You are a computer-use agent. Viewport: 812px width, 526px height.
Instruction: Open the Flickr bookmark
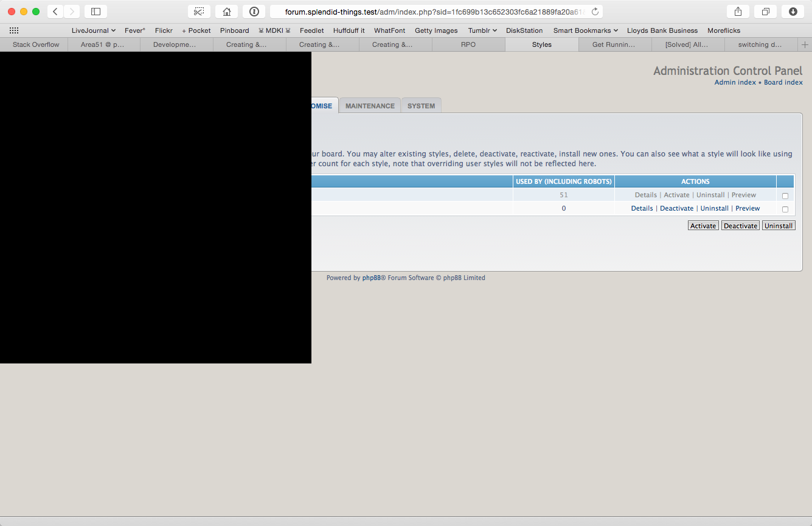coord(164,30)
